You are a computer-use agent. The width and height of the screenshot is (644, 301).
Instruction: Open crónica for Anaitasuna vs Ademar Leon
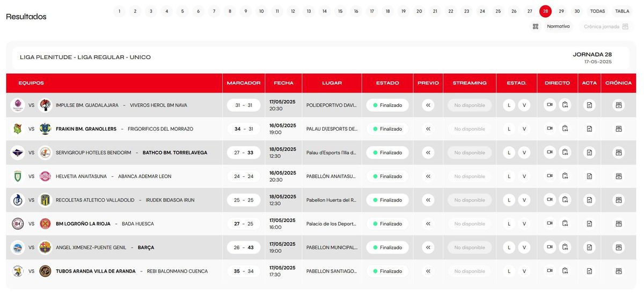pyautogui.click(x=619, y=176)
